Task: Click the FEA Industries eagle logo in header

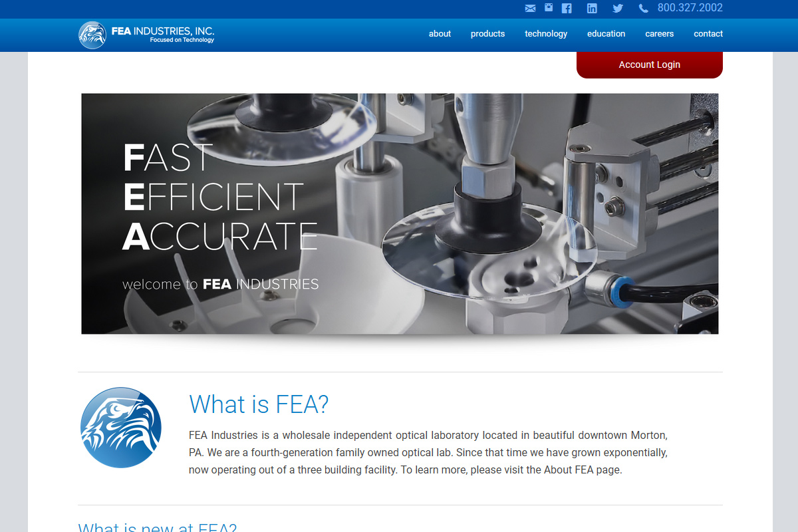Action: (92, 35)
